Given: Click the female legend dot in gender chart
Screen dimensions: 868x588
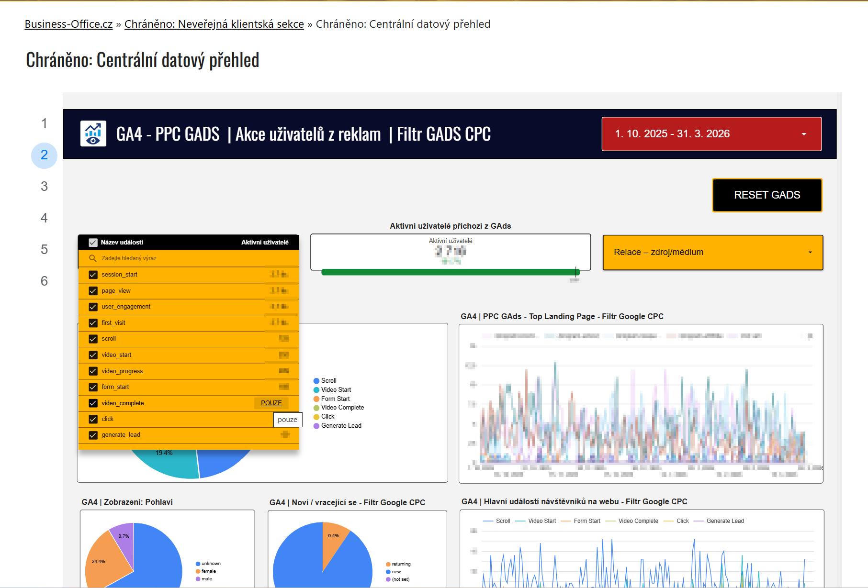Looking at the screenshot, I should [x=198, y=571].
